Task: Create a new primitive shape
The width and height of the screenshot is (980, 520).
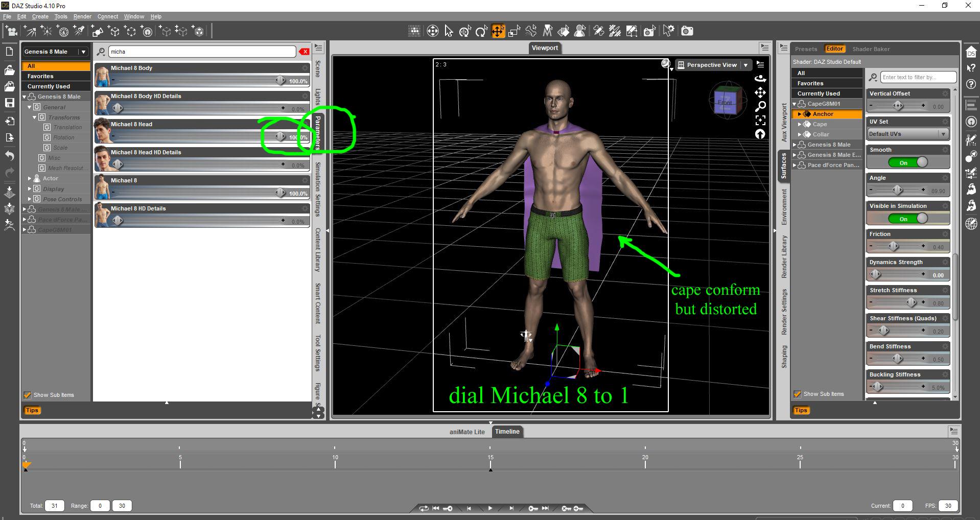Action: [97, 31]
